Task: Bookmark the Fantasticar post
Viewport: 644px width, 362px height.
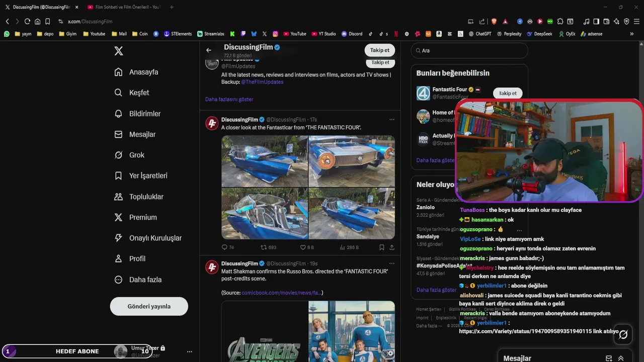Action: 382,247
